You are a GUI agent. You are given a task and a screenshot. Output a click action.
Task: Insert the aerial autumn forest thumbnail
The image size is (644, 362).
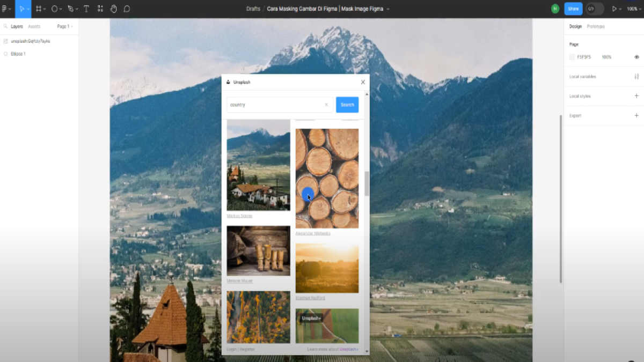coord(258,317)
